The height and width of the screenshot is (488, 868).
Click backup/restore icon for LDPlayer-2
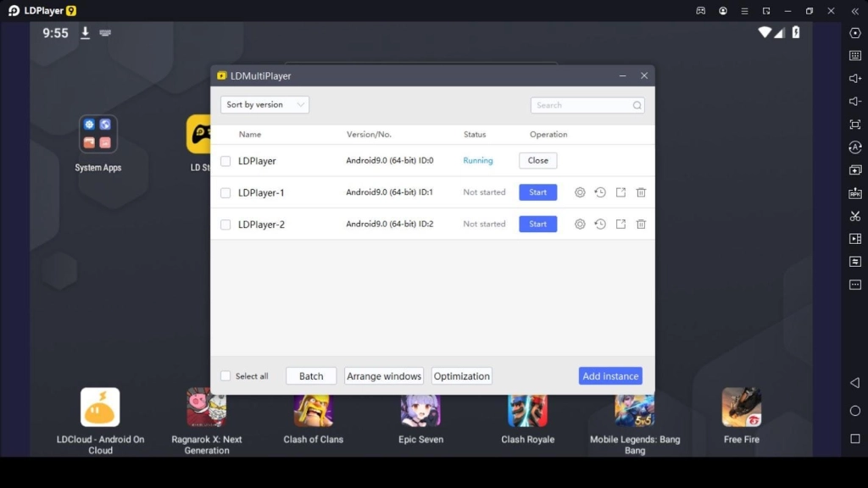click(600, 225)
